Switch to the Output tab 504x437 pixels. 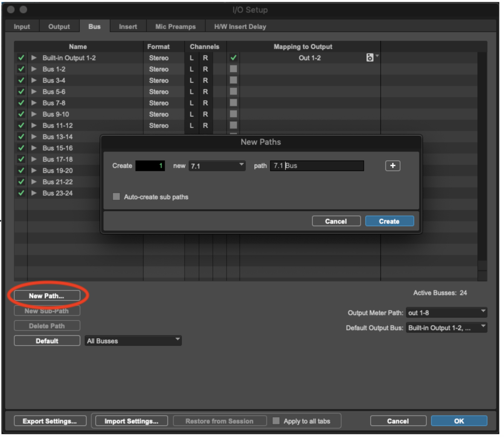(59, 27)
